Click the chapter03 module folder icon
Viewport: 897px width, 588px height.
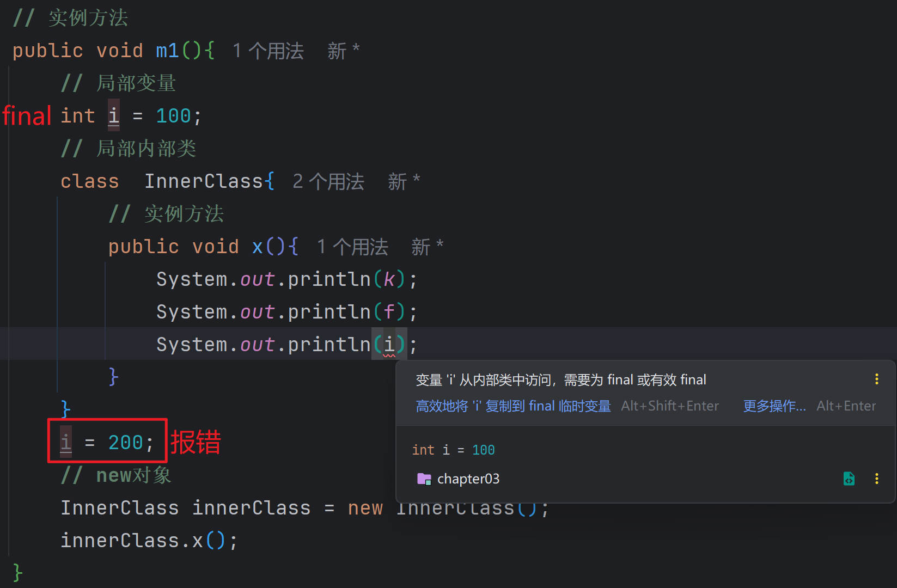click(x=424, y=479)
